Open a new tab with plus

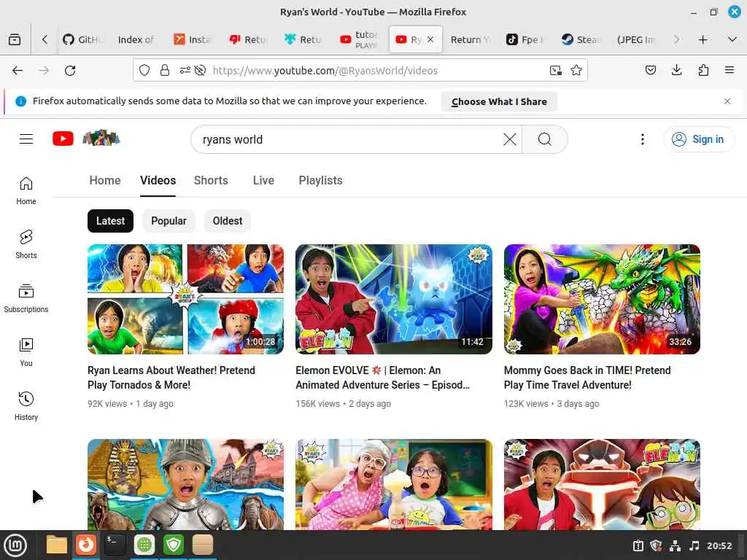point(703,39)
